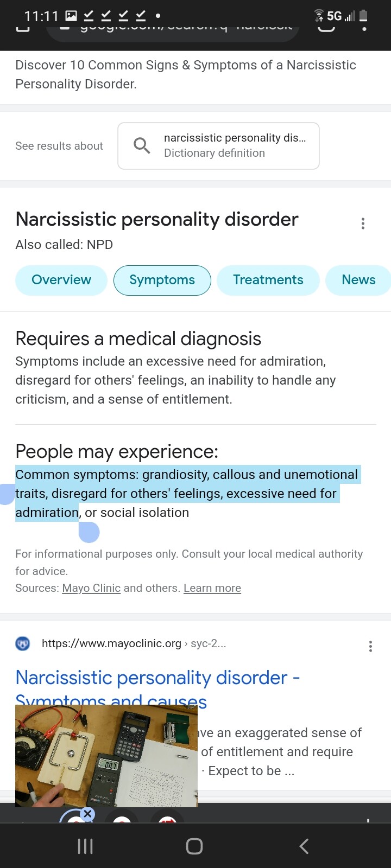Grab the left text selection handle
Image resolution: width=391 pixels, height=868 pixels.
[x=7, y=495]
